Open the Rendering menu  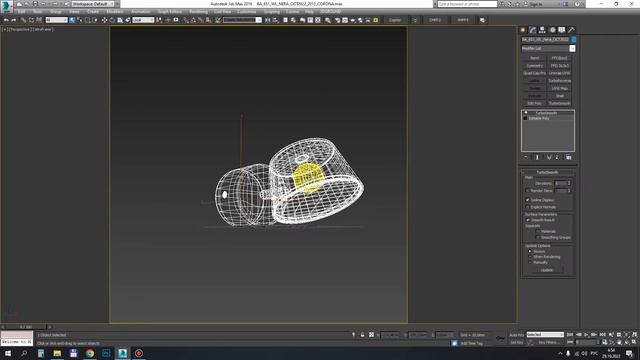point(198,12)
